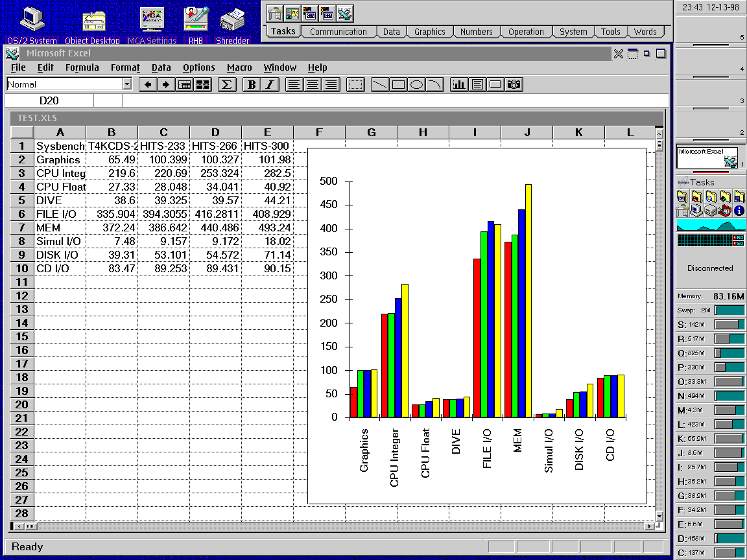Click the AutoSum sigma button

[226, 84]
